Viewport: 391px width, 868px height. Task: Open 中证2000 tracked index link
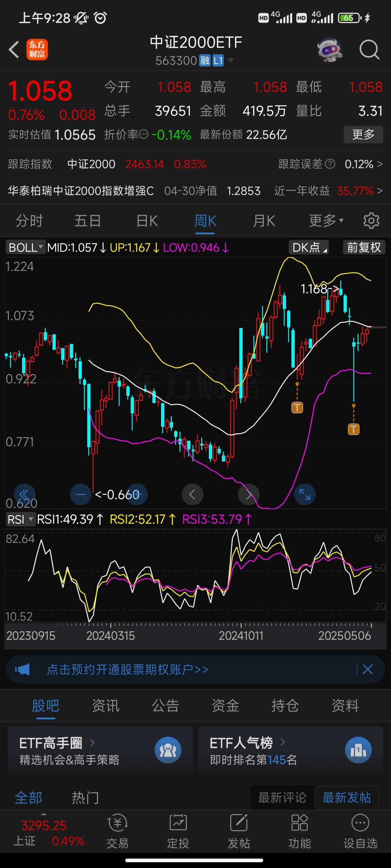click(91, 164)
